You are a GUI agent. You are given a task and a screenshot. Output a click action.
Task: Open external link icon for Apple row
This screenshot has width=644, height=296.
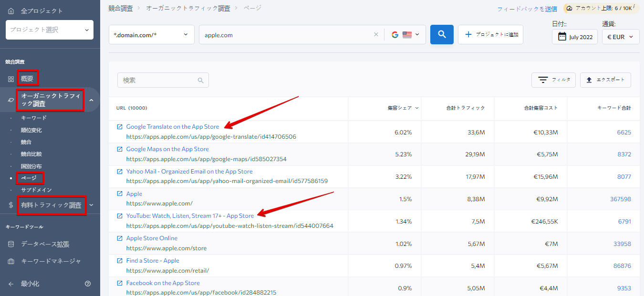[120, 194]
